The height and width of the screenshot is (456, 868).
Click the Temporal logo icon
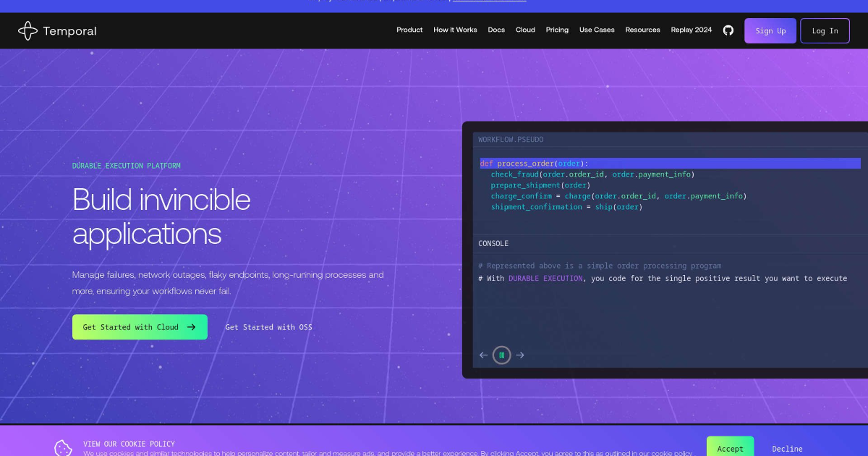coord(27,30)
